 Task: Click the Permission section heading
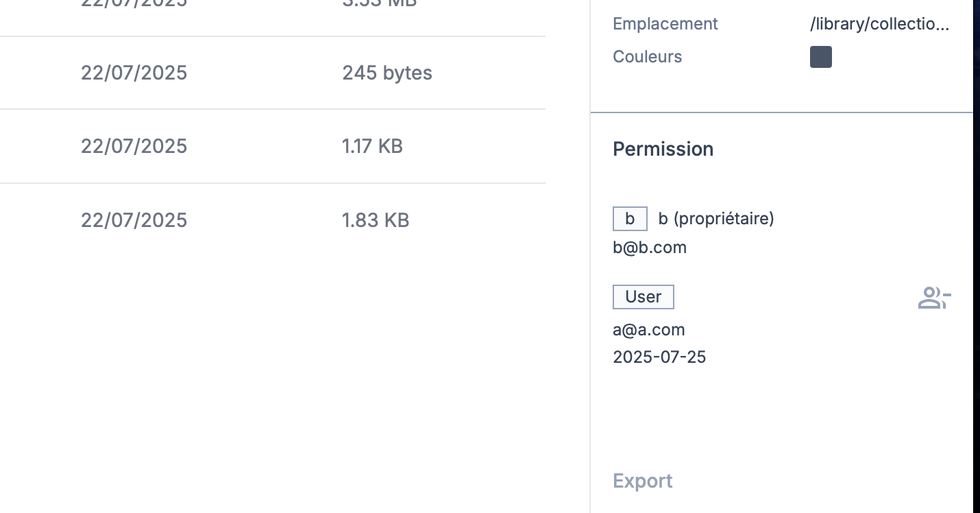pos(663,149)
